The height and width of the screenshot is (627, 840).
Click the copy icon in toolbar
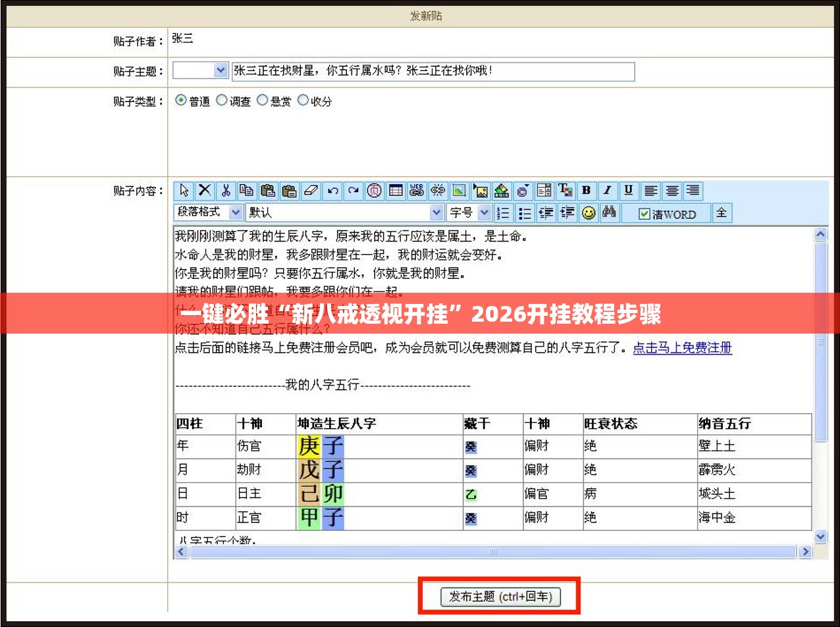[x=247, y=191]
